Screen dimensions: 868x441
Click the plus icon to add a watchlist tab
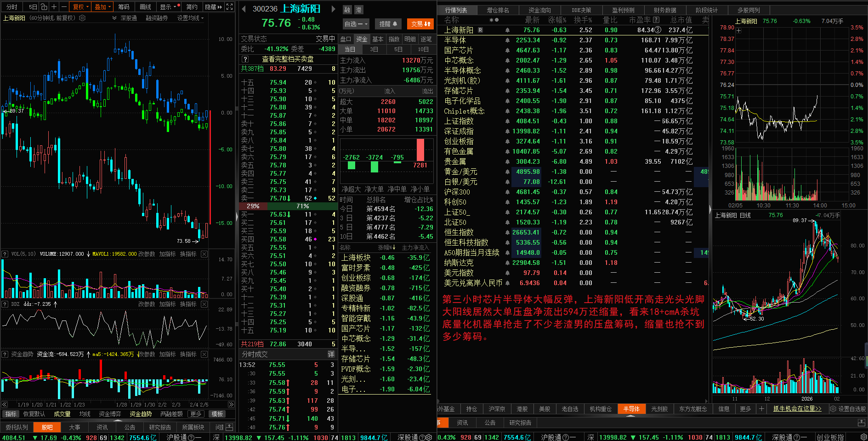point(761,408)
